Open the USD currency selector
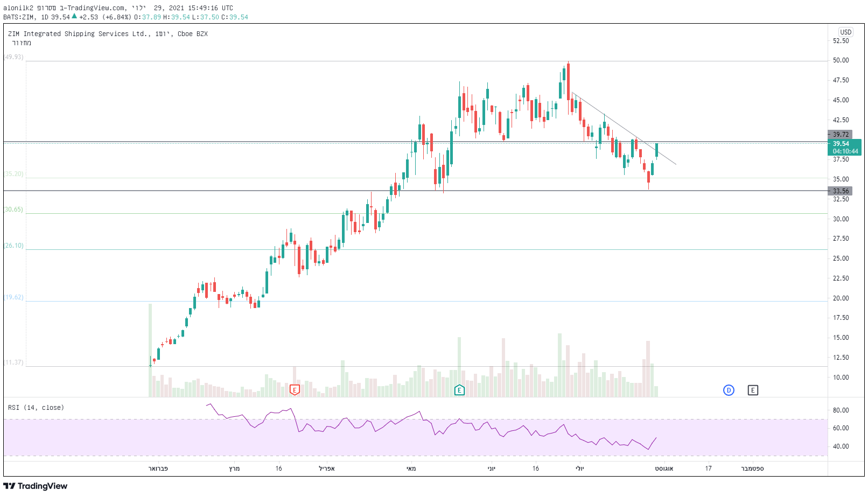This screenshot has width=868, height=496. [x=846, y=32]
